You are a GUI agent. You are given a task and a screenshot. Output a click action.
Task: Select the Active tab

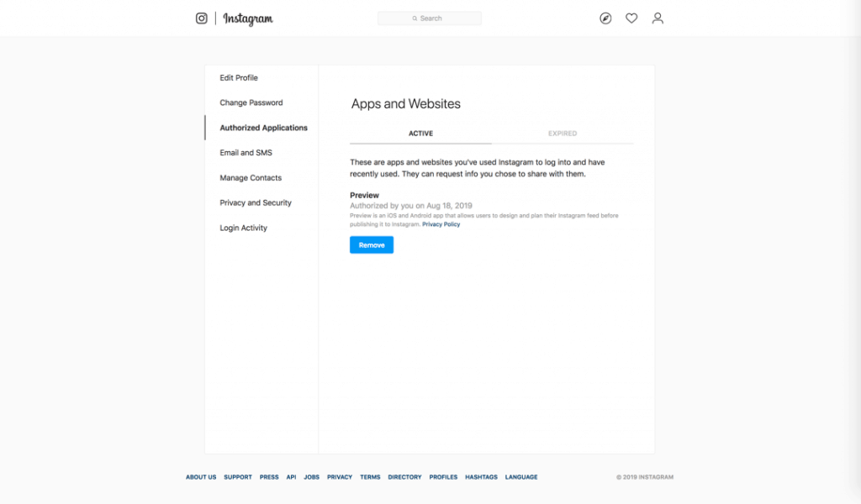[420, 134]
